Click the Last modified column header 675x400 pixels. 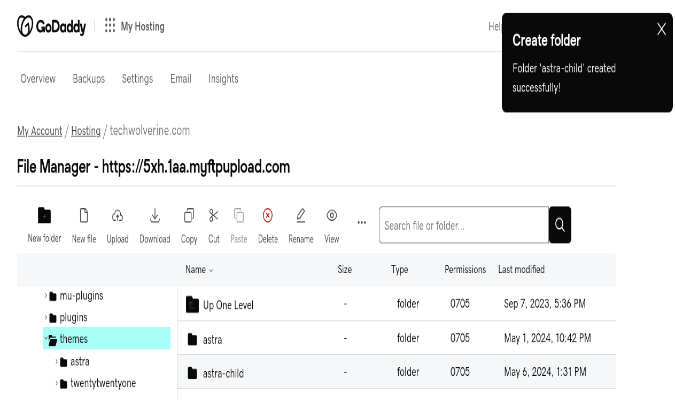click(521, 270)
